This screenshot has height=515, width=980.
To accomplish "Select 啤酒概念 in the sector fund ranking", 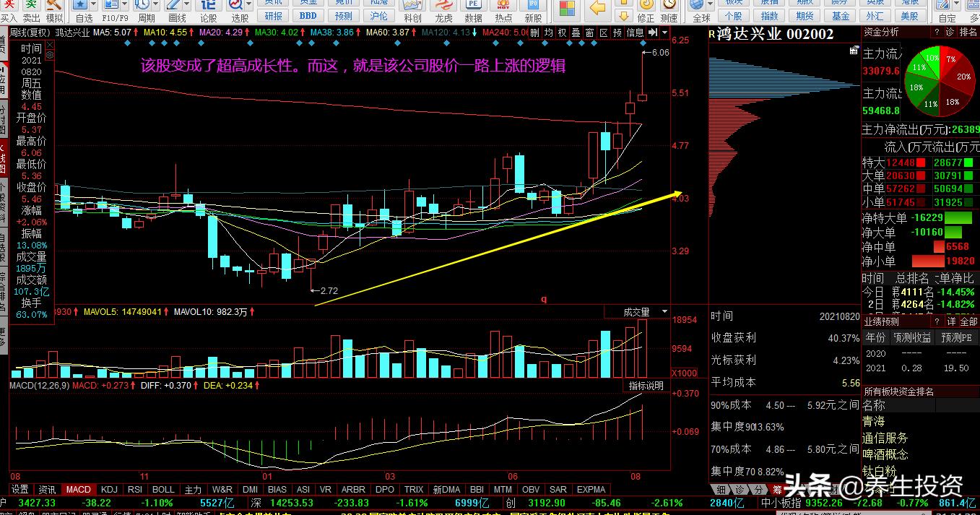I will pyautogui.click(x=885, y=454).
